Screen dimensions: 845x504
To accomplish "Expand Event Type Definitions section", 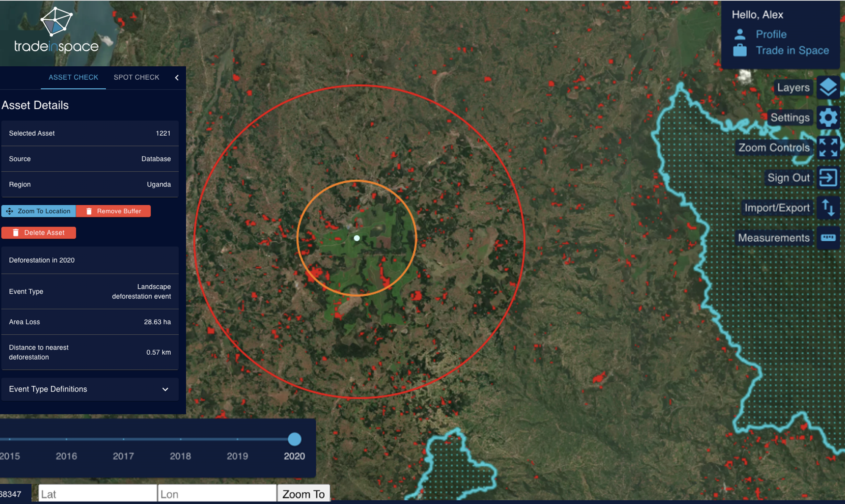I will coord(165,389).
